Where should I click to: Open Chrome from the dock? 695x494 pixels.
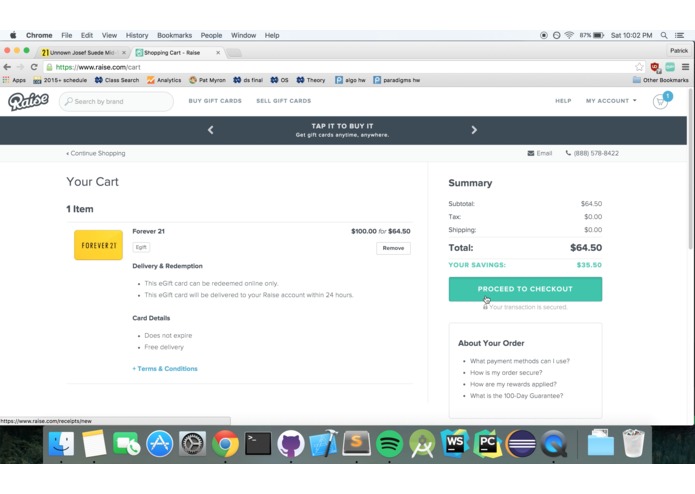click(225, 443)
